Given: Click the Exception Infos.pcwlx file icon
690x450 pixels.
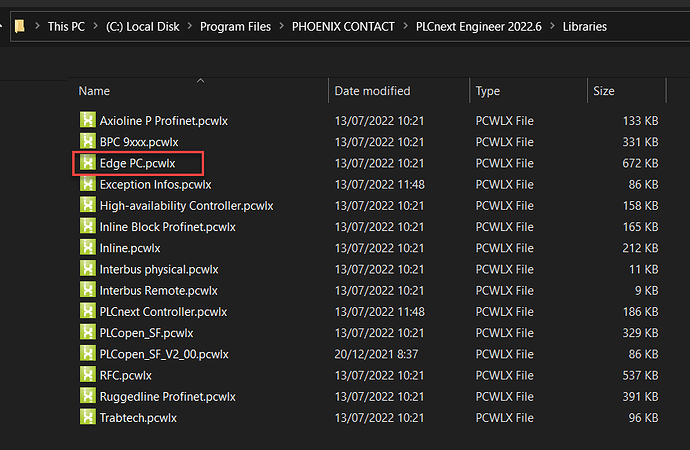Looking at the screenshot, I should tap(88, 183).
